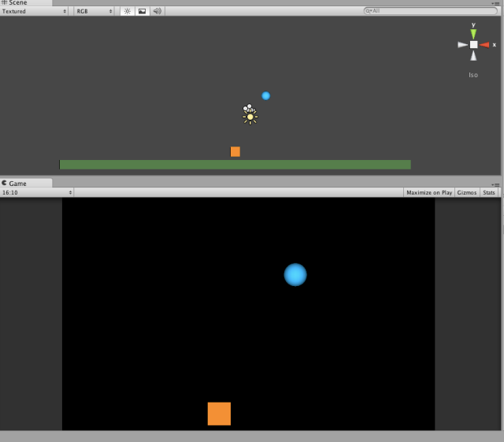
Task: Switch to the Scene tab
Action: click(x=26, y=2)
